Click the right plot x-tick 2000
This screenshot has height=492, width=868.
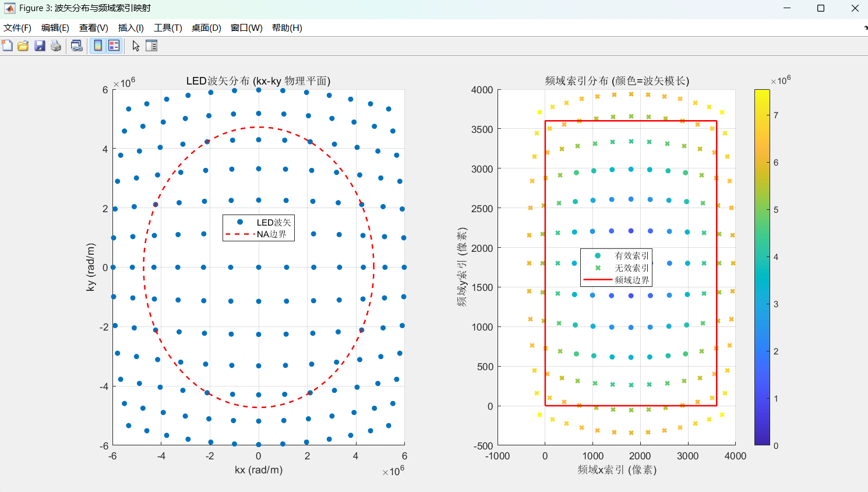tap(640, 456)
